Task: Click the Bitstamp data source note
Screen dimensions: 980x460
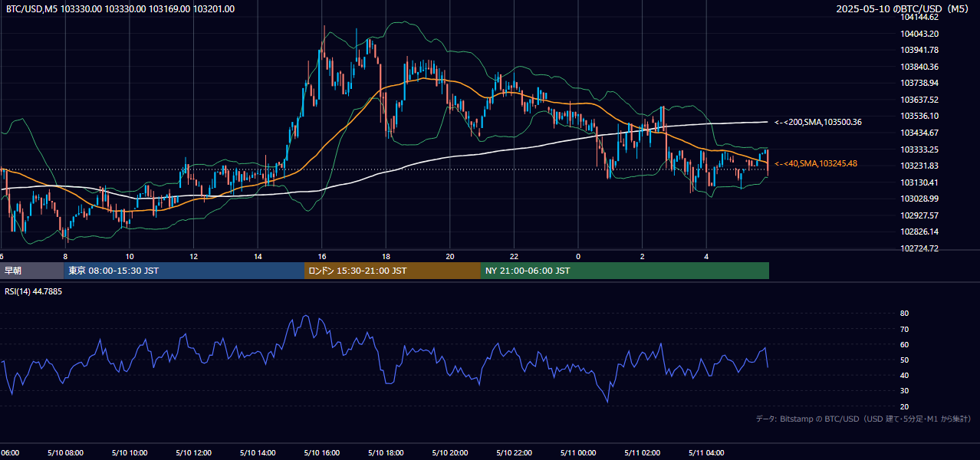Action: (863, 419)
